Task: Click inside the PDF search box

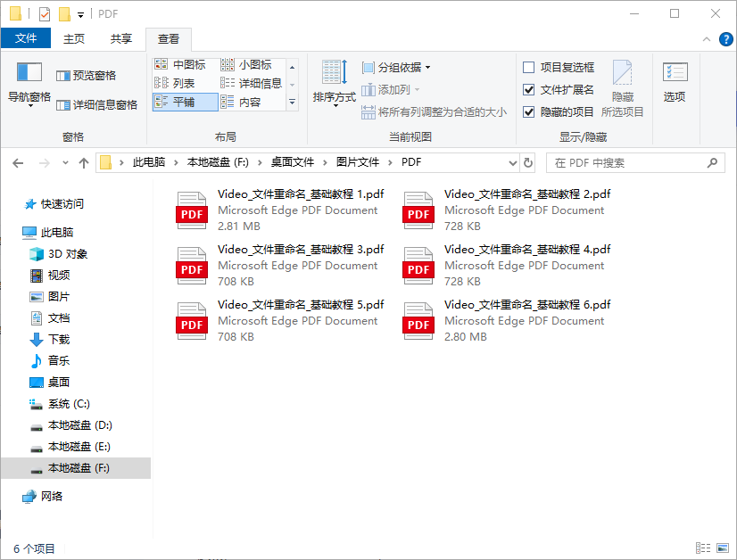Action: (x=635, y=162)
